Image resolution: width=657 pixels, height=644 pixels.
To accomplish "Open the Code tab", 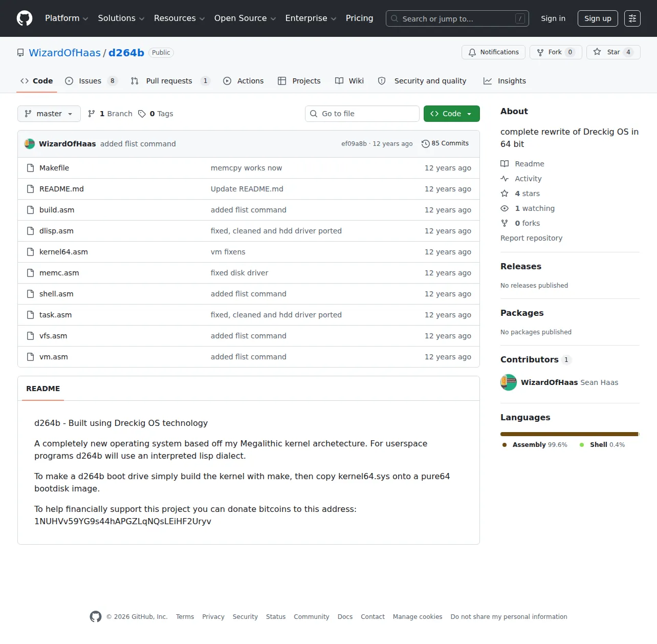I will click(37, 81).
